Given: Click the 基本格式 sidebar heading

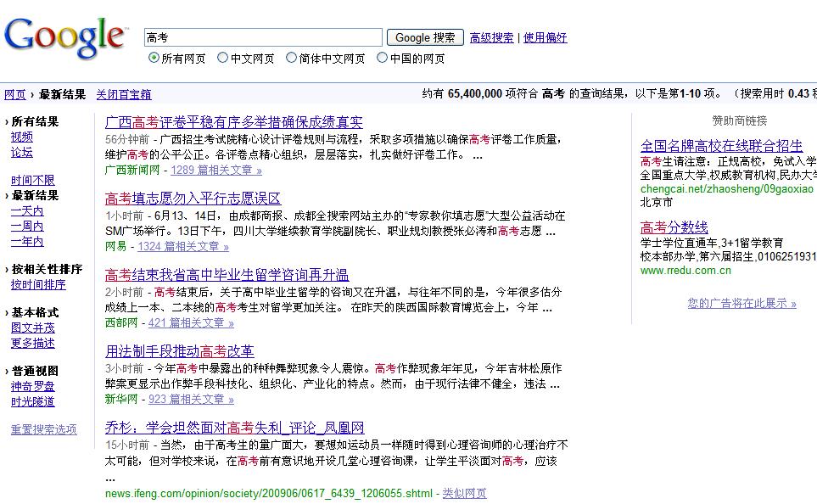Looking at the screenshot, I should 35,312.
